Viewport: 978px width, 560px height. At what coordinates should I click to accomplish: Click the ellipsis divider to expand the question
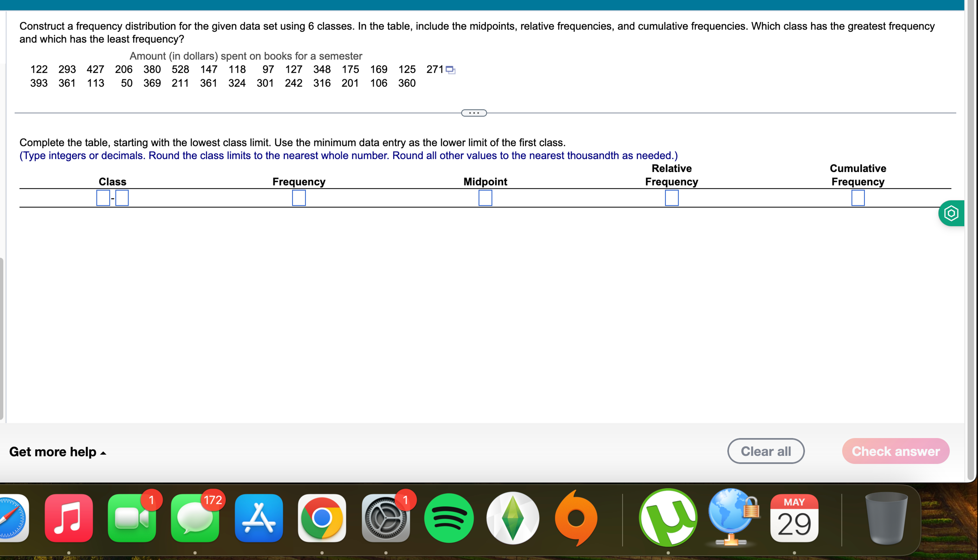474,113
